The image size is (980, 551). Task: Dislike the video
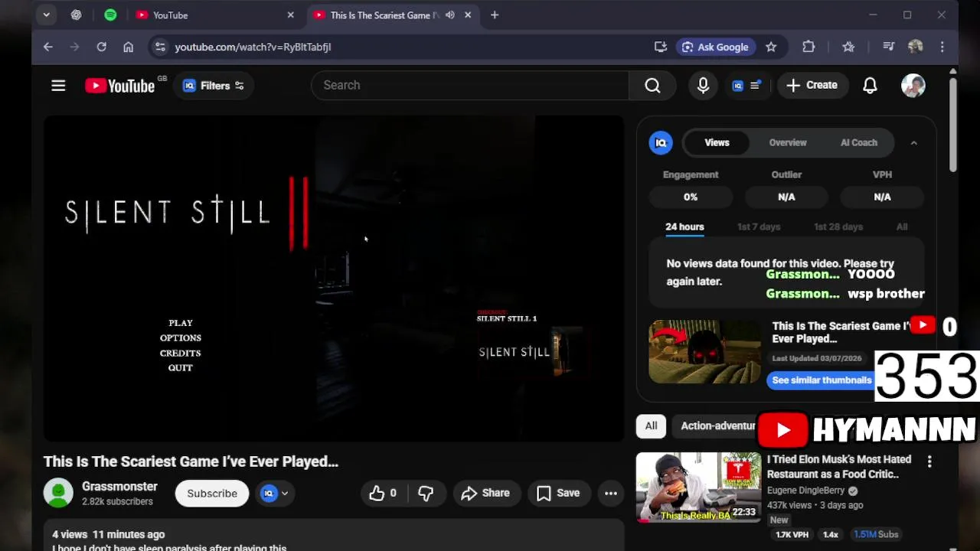click(426, 494)
